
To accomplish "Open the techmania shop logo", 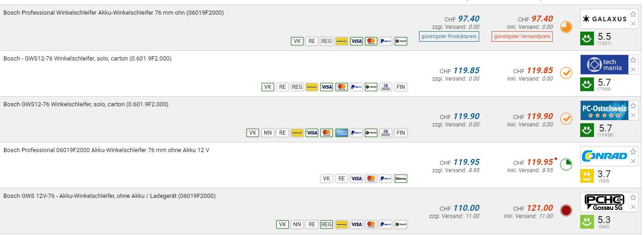I will tap(603, 65).
